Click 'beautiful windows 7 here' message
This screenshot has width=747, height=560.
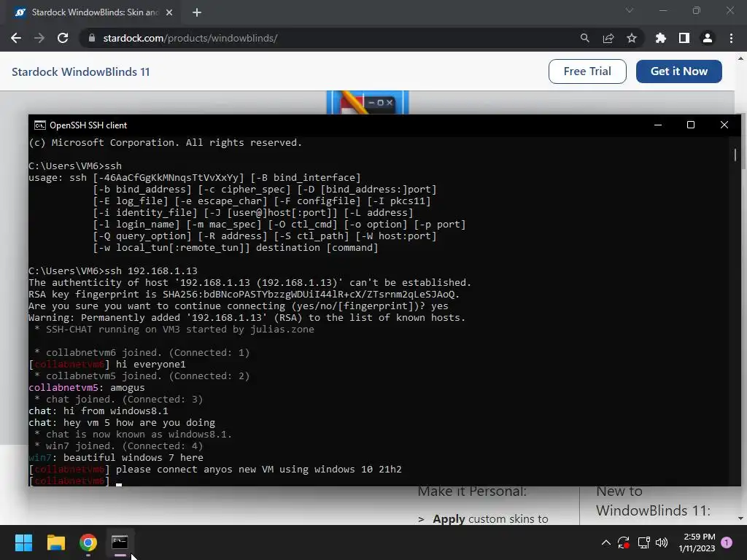click(x=133, y=458)
